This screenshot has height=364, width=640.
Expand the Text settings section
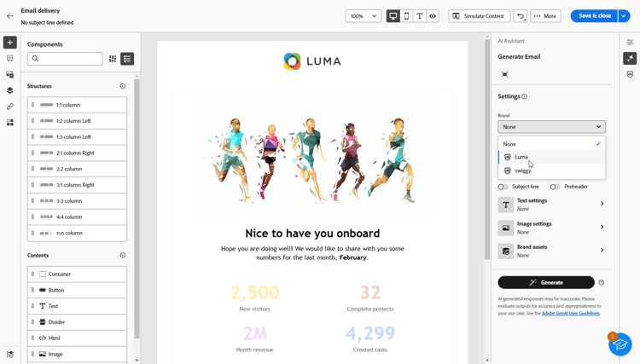pos(551,205)
